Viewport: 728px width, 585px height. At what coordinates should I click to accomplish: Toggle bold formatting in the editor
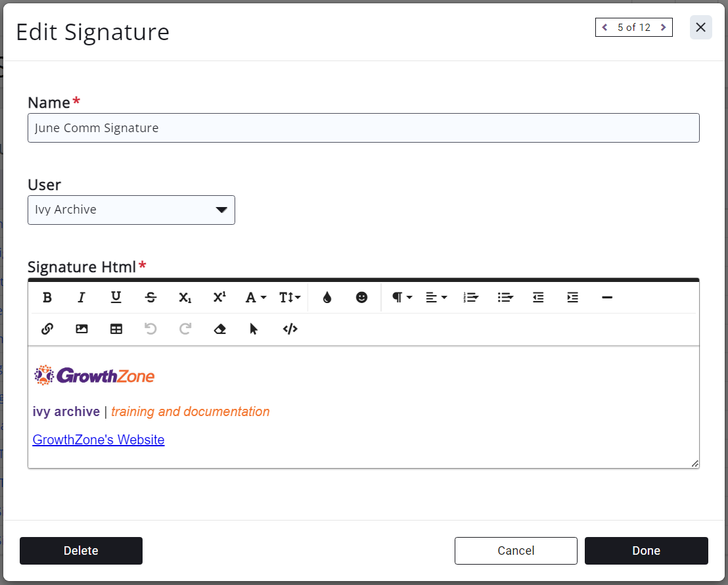pos(47,298)
